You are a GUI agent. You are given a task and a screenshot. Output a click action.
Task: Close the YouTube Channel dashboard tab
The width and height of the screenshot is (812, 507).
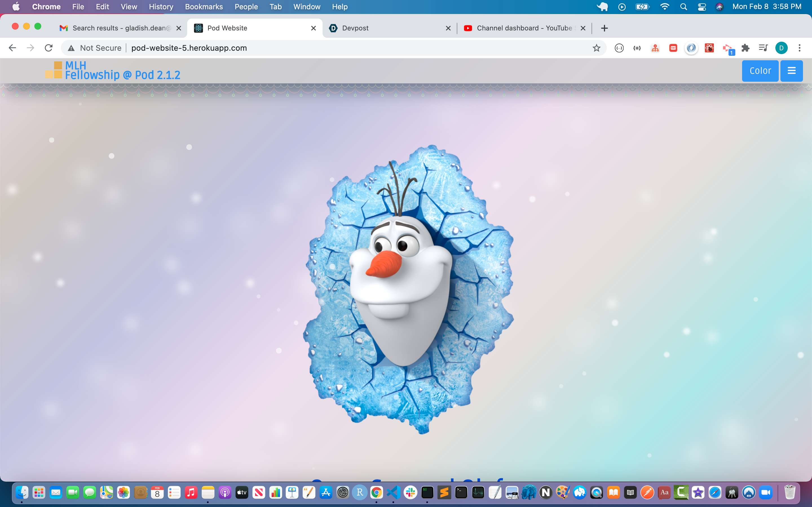tap(583, 28)
